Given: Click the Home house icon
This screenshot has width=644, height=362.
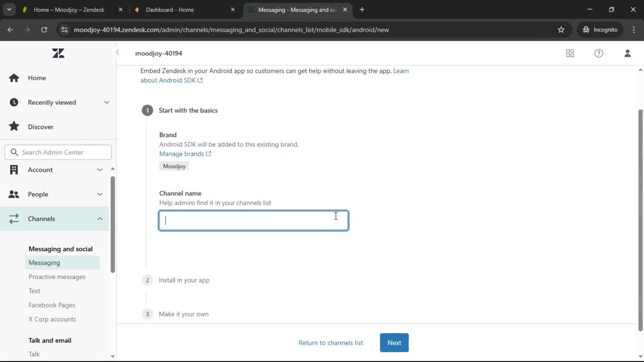Looking at the screenshot, I should [14, 78].
